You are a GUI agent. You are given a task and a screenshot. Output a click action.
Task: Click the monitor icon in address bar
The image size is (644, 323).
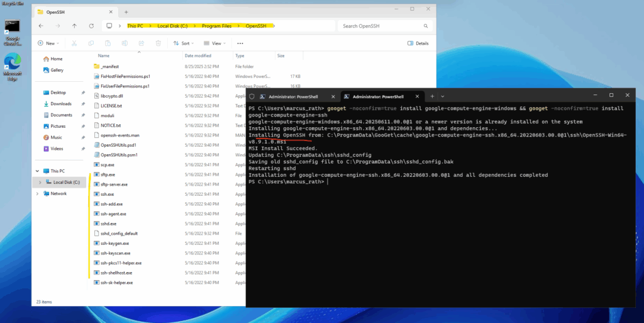pyautogui.click(x=109, y=26)
